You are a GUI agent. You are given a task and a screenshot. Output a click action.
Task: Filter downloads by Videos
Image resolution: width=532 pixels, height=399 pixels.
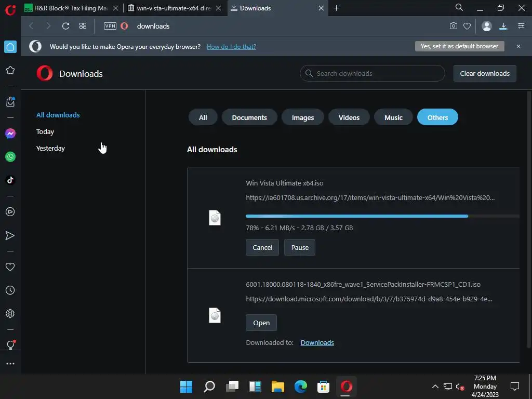(x=349, y=117)
